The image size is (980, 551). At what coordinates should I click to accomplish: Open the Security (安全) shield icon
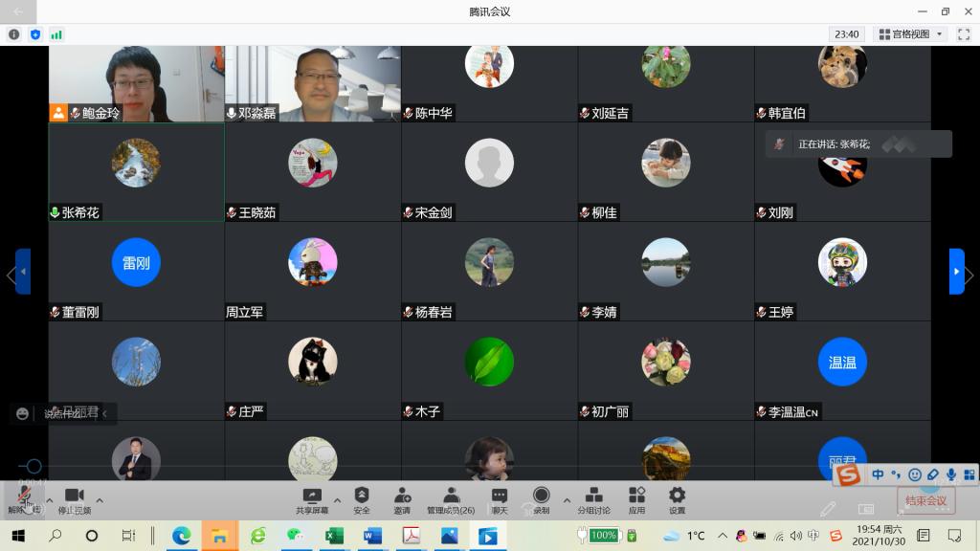pyautogui.click(x=361, y=501)
